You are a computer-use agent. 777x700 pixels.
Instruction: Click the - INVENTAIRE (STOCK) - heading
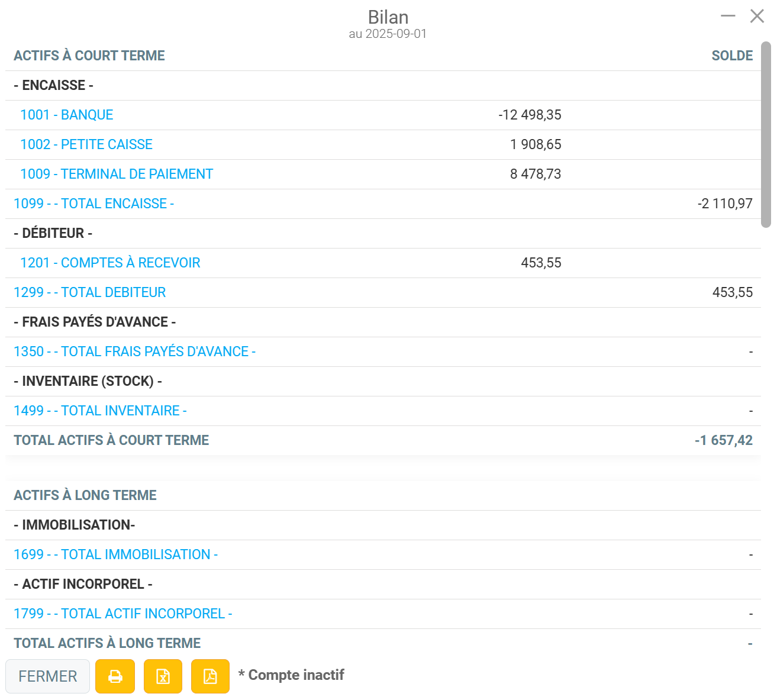pyautogui.click(x=88, y=381)
